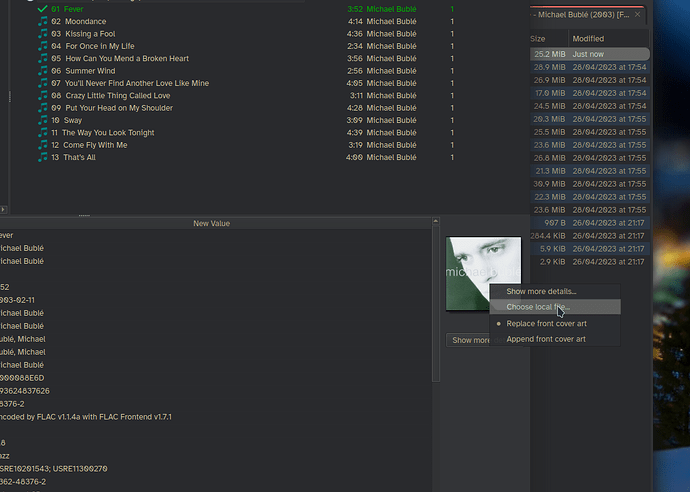Expand the collapsed left panel arrow

coord(3,209)
